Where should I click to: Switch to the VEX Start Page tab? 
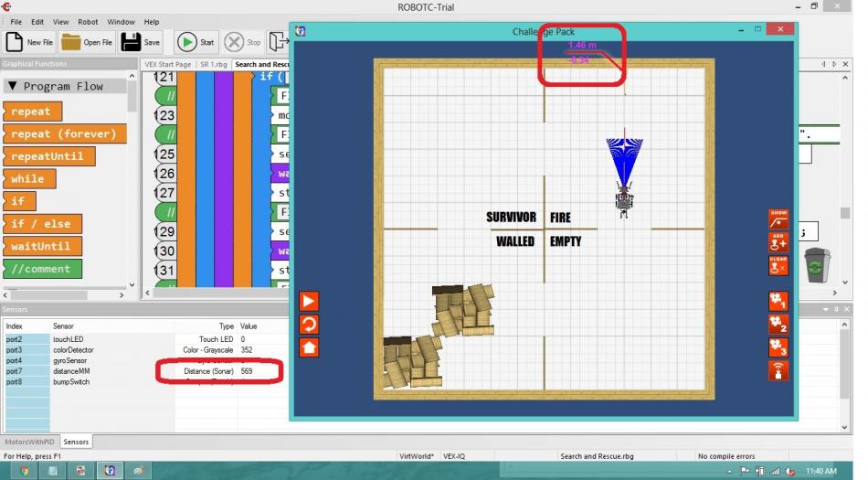(x=168, y=64)
